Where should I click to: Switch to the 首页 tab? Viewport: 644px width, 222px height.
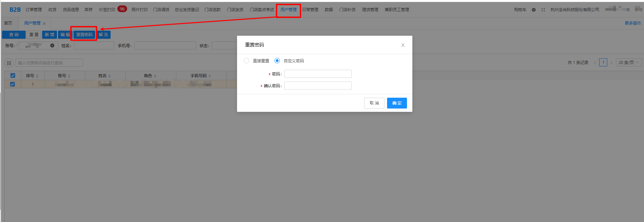[8, 23]
